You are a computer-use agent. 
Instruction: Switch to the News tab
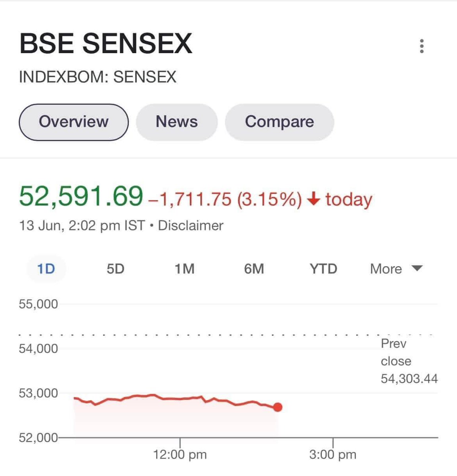point(177,122)
